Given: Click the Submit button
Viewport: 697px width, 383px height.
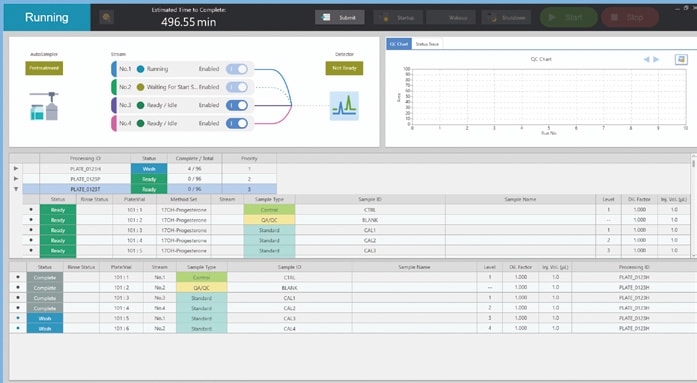Looking at the screenshot, I should pos(340,17).
